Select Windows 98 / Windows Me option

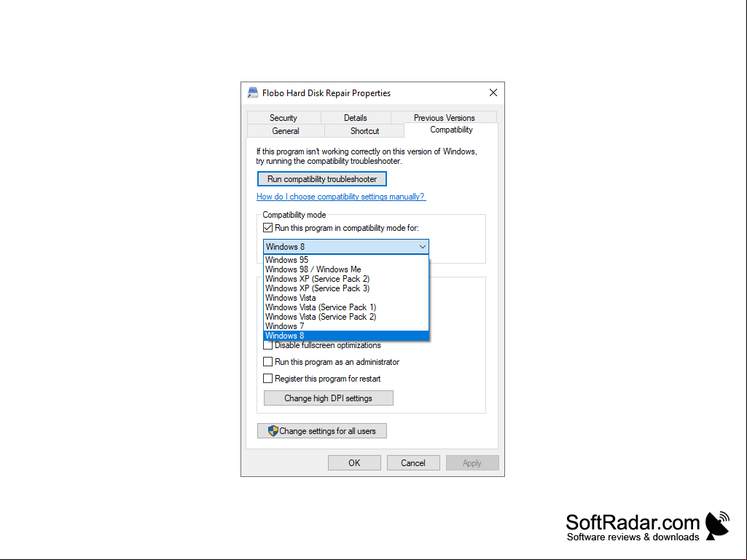click(x=346, y=269)
